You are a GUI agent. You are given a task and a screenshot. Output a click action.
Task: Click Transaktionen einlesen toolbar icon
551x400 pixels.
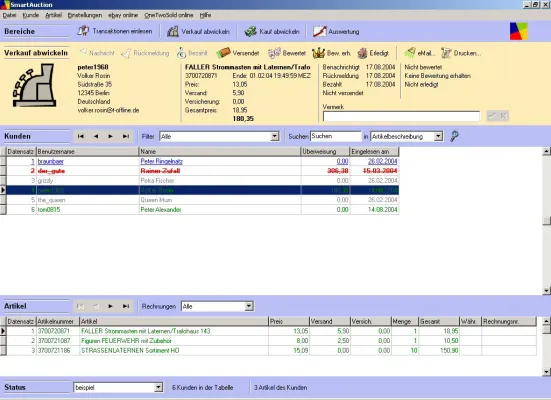[83, 31]
